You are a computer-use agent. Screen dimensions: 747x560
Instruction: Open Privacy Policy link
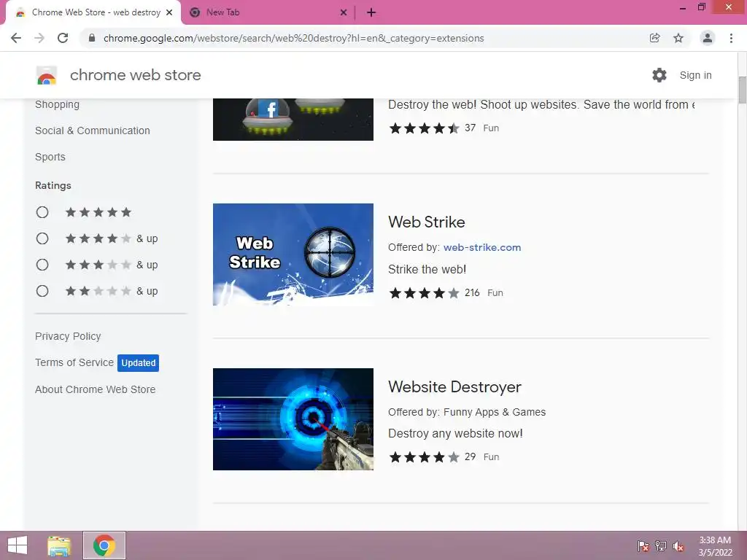pos(68,336)
